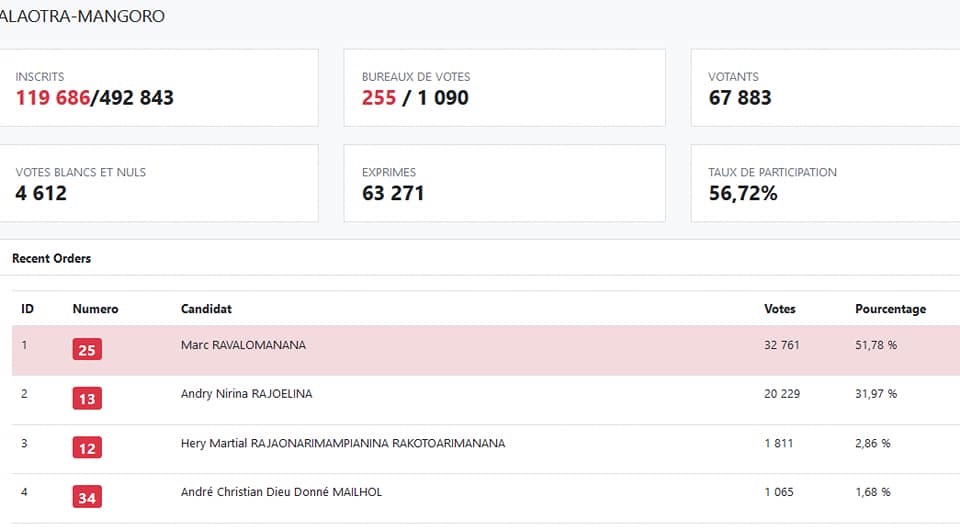
Task: Click the Taux de participation card
Action: 825,183
